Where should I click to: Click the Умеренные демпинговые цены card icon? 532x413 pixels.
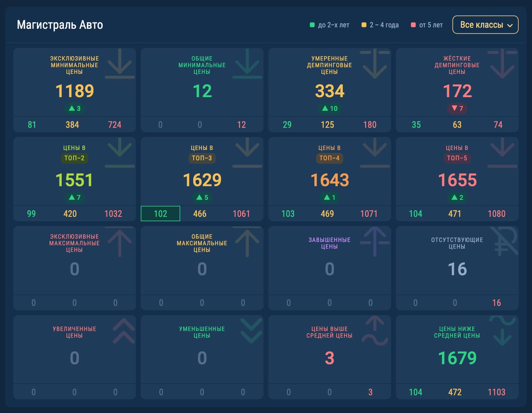coord(375,63)
